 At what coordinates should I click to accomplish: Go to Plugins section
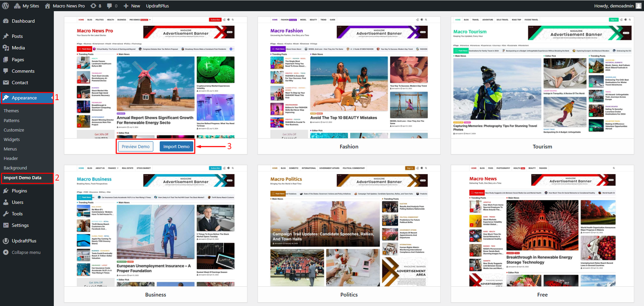coord(19,191)
